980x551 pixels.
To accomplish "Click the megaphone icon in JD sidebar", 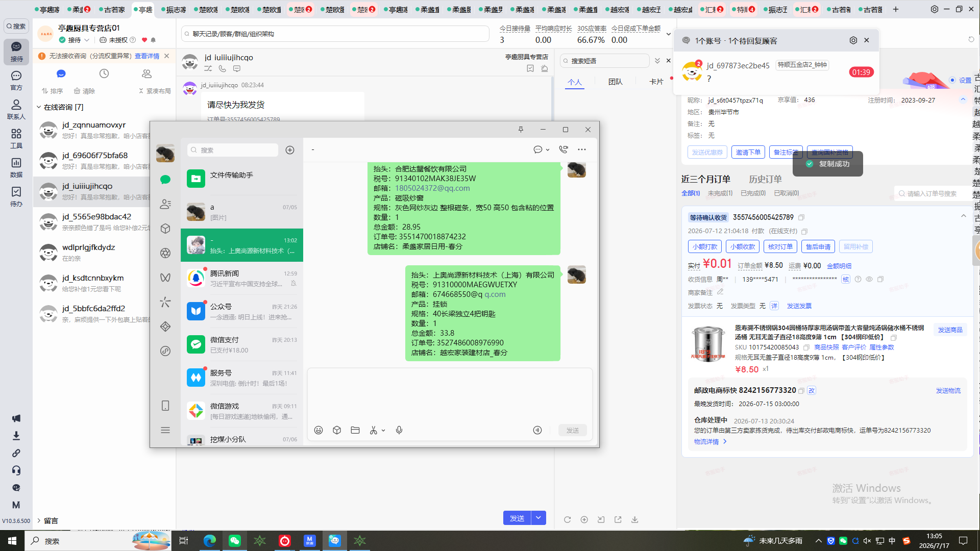I will point(16,418).
